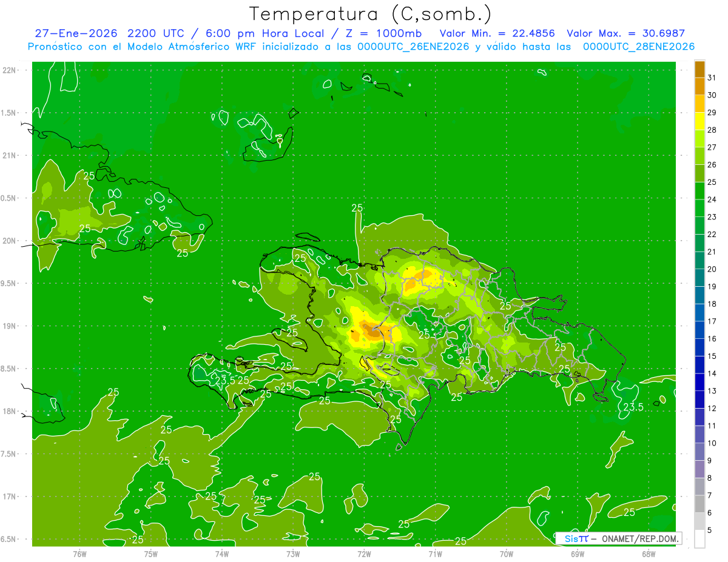
Task: Click the olive-green swatch between 25 and 26
Action: 699,173
